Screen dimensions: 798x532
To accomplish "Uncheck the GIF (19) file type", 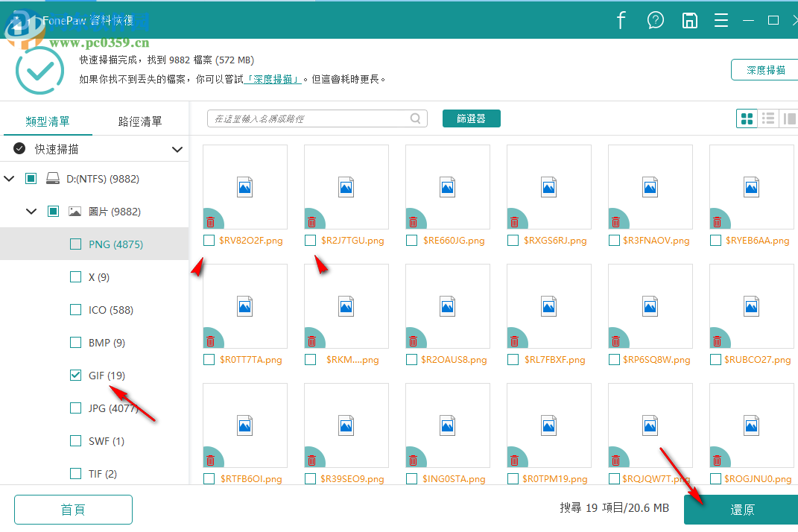I will pyautogui.click(x=75, y=375).
